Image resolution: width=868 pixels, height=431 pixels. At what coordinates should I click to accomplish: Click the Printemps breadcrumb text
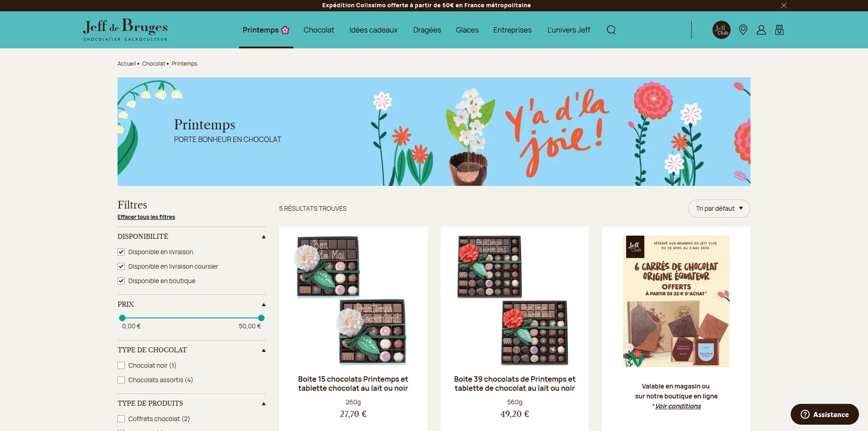click(184, 64)
